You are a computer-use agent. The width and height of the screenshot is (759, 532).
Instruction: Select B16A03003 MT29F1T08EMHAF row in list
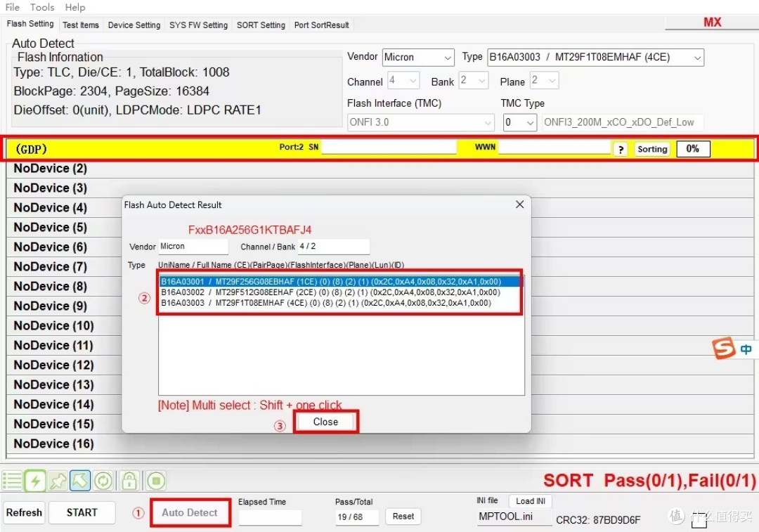point(340,303)
